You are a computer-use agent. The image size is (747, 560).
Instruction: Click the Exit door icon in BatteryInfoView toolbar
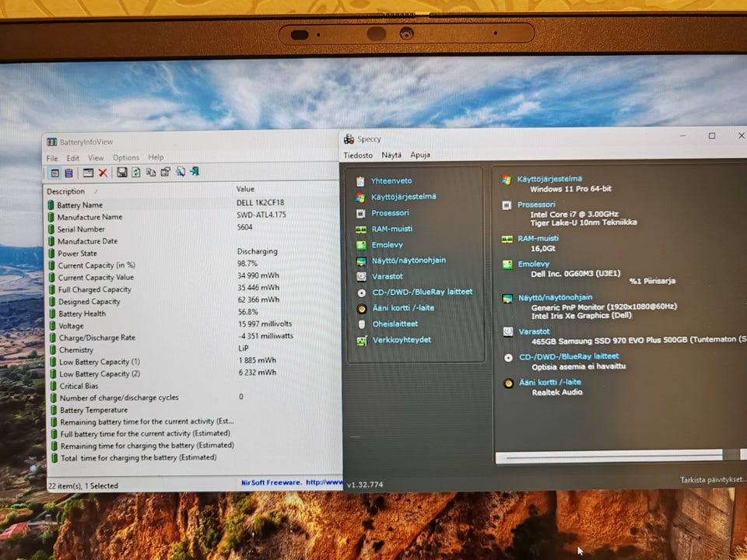(195, 171)
